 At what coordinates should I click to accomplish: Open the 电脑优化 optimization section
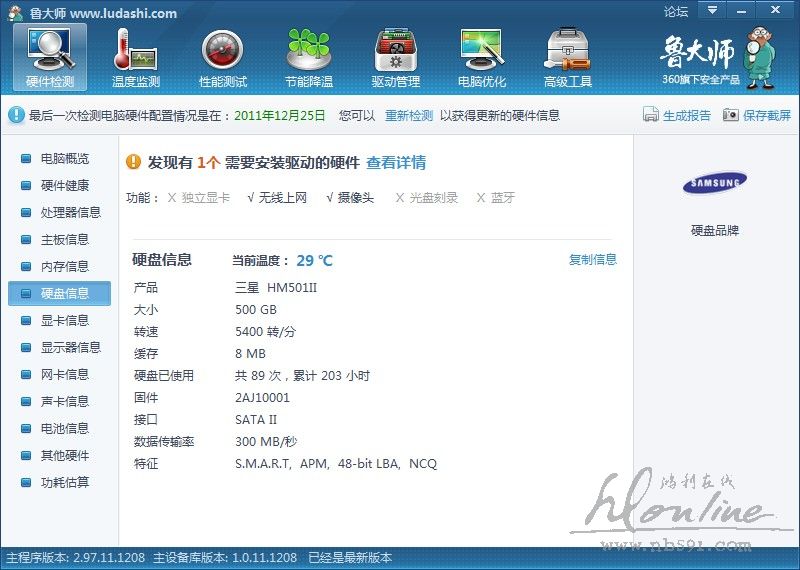click(x=481, y=57)
